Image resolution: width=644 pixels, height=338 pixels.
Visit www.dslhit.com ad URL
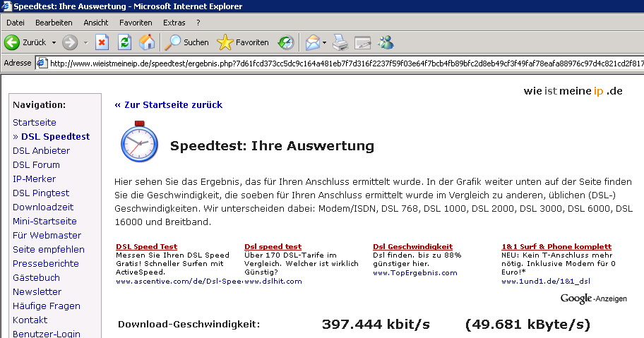[x=273, y=281]
